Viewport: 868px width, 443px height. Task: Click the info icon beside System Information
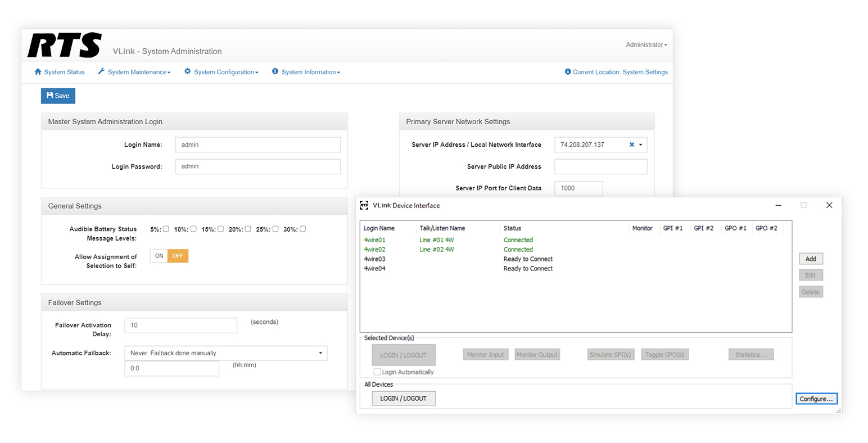pos(275,71)
